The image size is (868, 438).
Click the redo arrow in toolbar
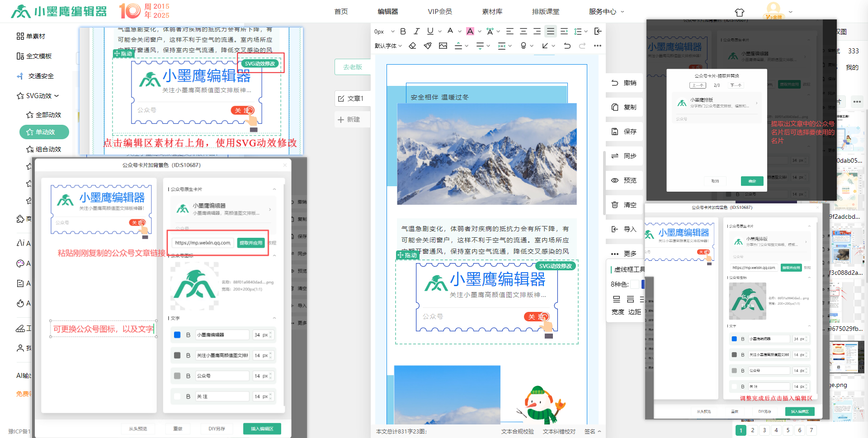pyautogui.click(x=582, y=46)
